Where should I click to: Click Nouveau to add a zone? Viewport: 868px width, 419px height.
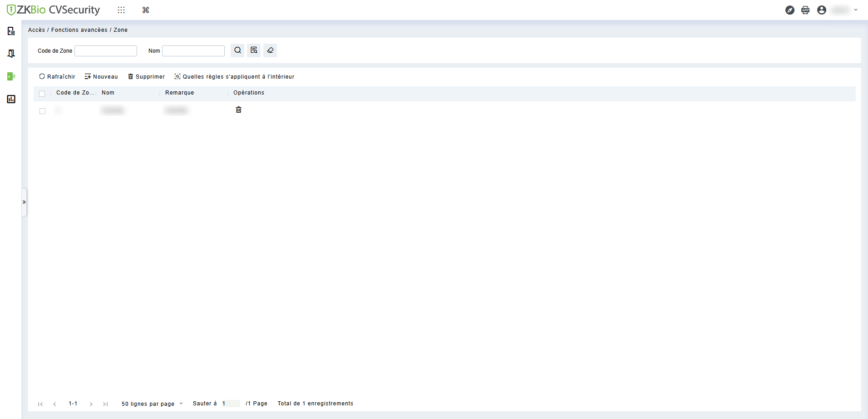coord(101,76)
